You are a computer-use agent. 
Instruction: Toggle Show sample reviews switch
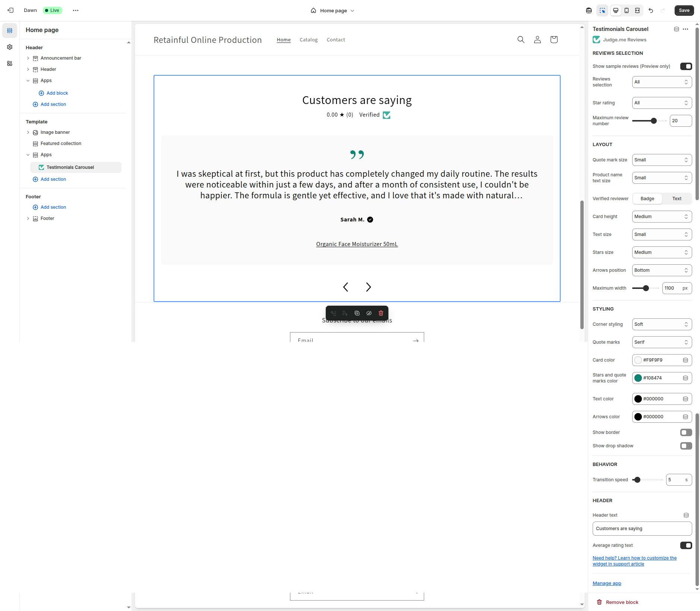point(686,66)
